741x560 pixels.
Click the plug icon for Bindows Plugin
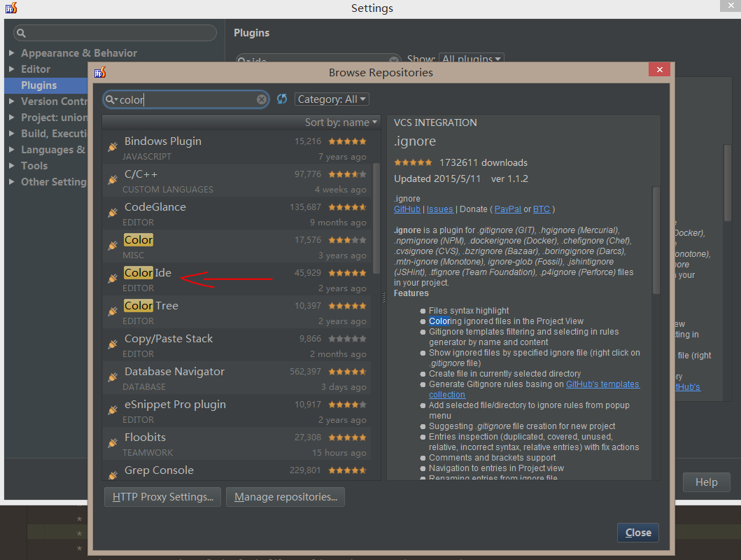point(113,146)
